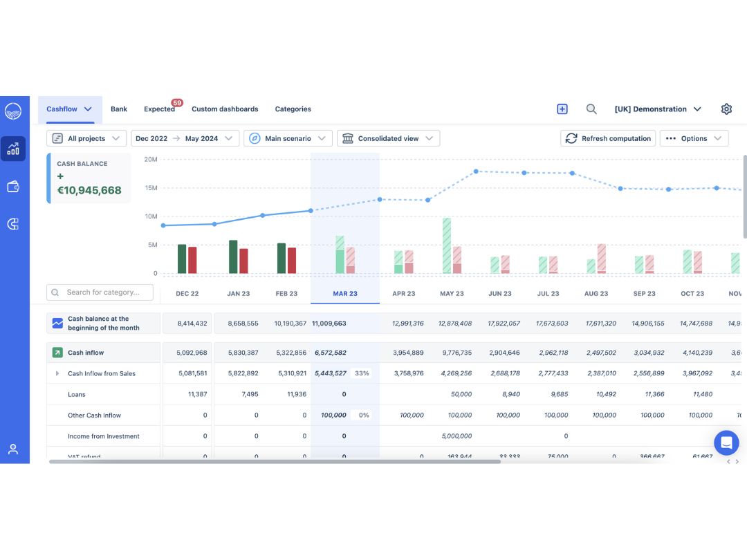Click the 5,000,000 Income from Investment cell
This screenshot has height=560, width=747.
point(456,436)
